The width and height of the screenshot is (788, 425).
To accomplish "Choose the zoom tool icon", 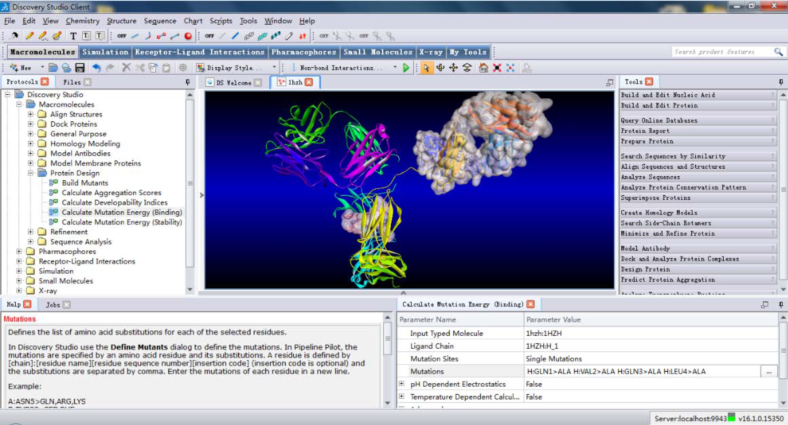I will coord(467,67).
